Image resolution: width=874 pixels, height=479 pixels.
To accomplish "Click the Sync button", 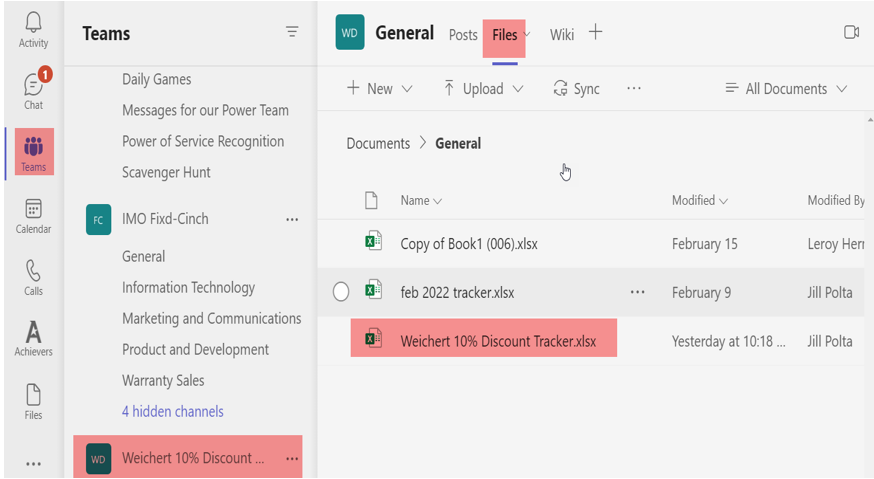I will click(x=576, y=89).
